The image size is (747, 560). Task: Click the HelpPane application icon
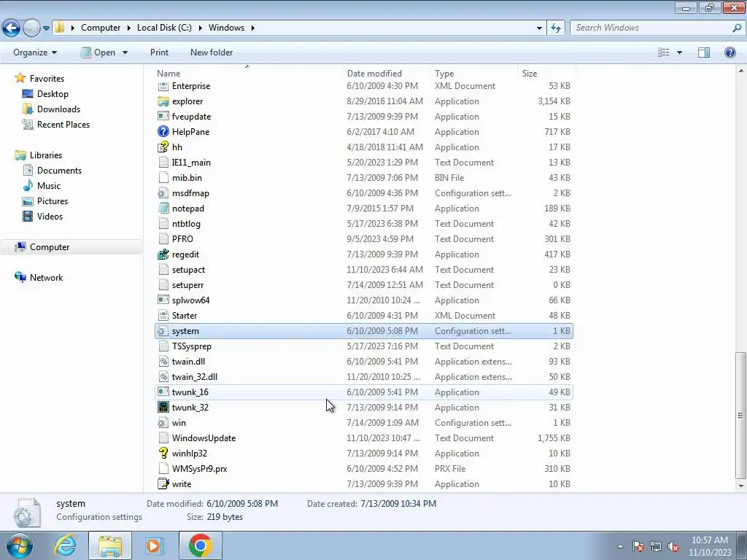pos(163,132)
